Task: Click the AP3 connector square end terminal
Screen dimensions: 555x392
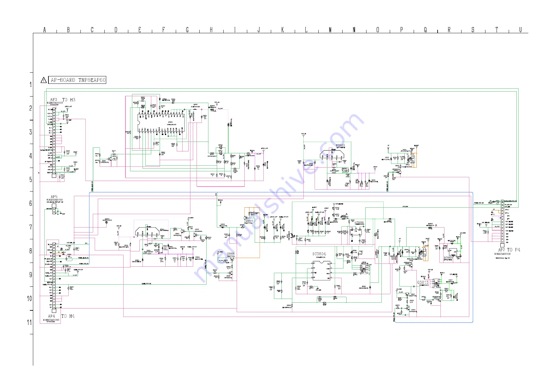Action: tap(54, 176)
